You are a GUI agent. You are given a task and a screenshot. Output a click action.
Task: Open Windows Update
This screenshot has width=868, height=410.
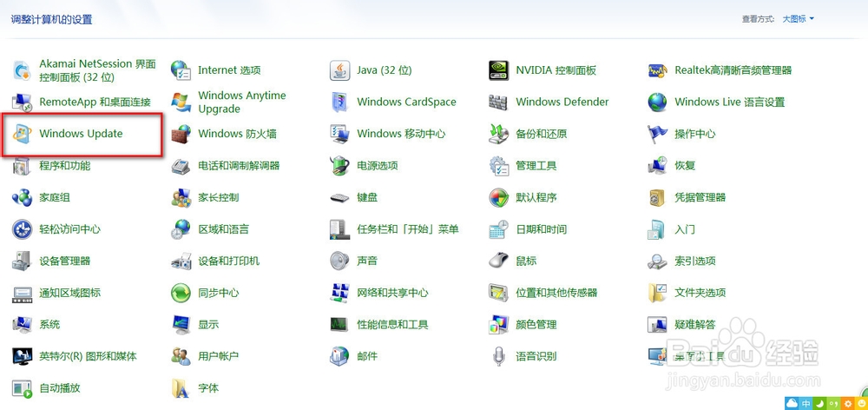coord(81,134)
